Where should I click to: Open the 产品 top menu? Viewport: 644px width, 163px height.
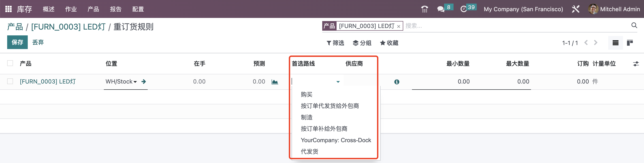coord(93,9)
